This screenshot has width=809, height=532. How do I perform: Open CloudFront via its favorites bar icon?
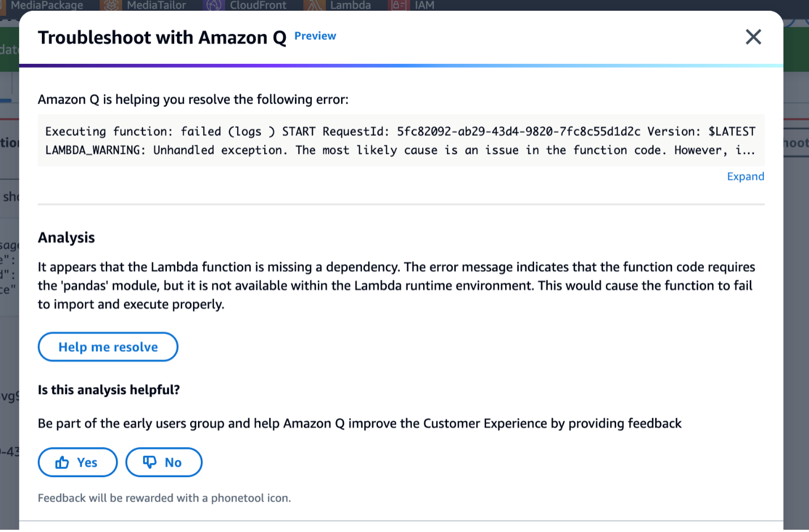click(x=214, y=6)
